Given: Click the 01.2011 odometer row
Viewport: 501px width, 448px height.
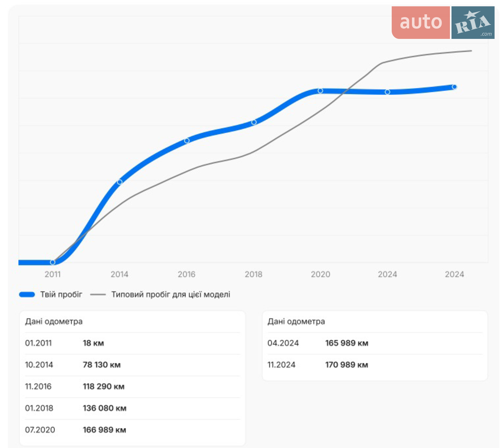Looking at the screenshot, I should pos(133,343).
